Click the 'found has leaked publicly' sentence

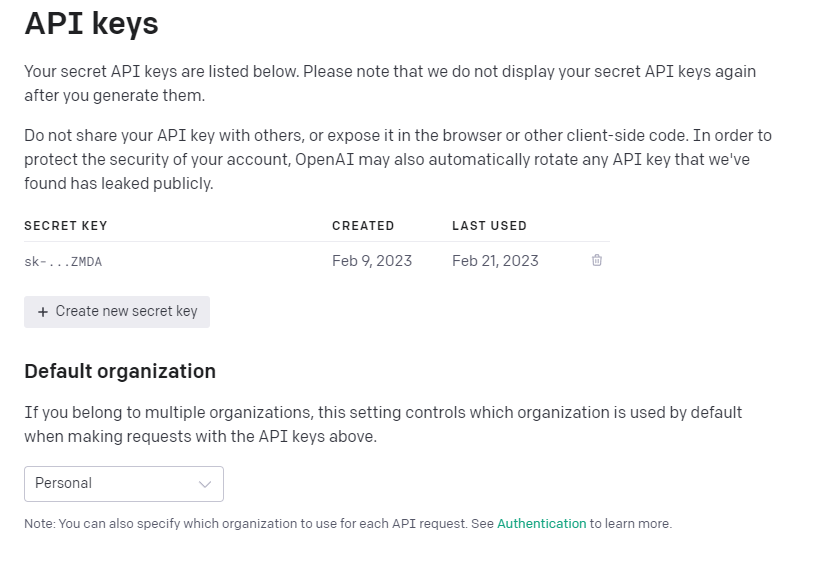[x=119, y=184]
